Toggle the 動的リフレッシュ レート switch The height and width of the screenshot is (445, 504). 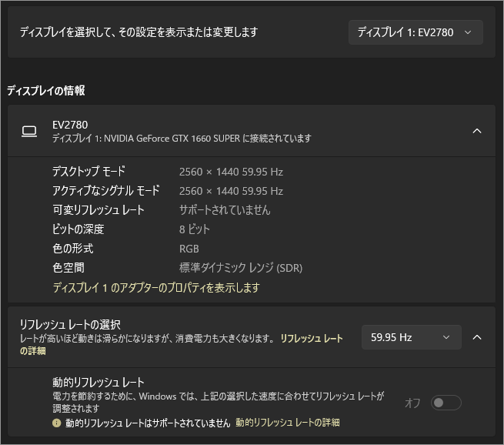(446, 403)
